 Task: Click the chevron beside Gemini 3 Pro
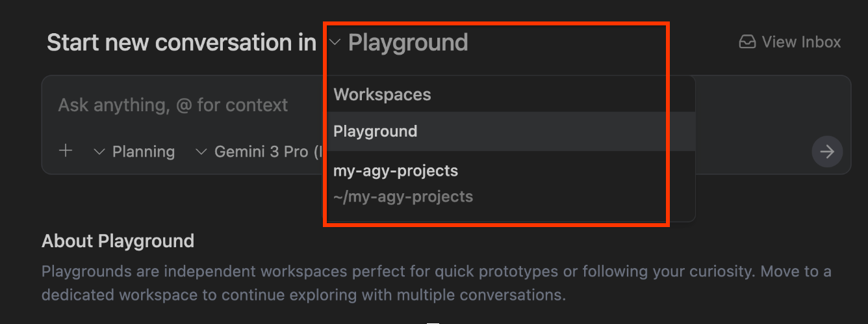(201, 152)
